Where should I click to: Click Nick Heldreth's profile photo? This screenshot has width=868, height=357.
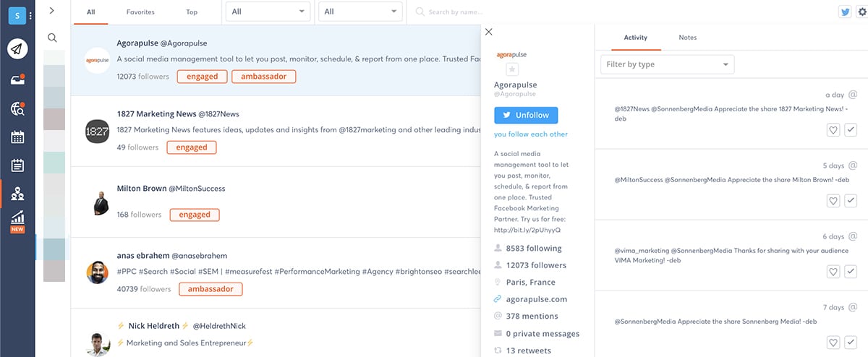(x=97, y=343)
